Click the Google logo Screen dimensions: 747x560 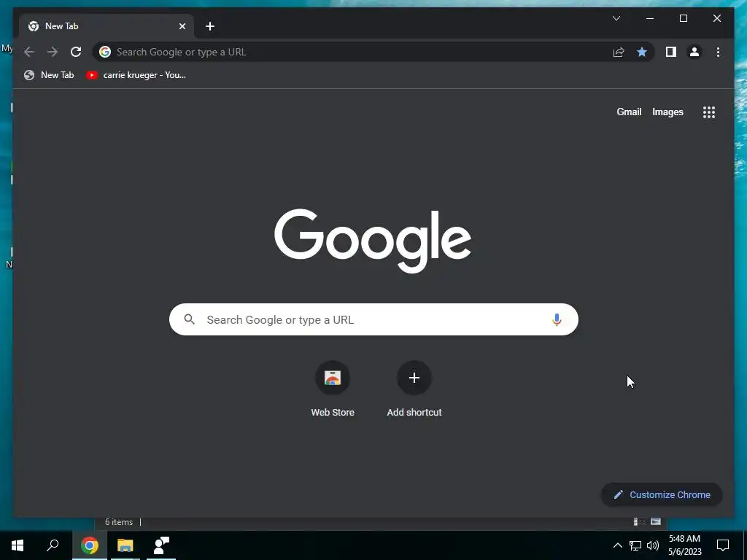point(373,241)
